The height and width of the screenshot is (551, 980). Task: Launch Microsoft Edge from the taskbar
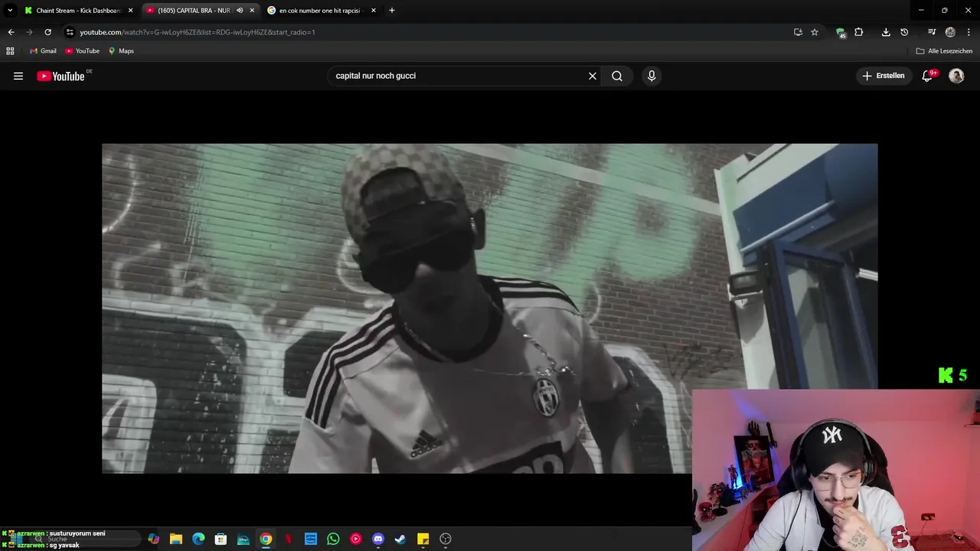click(198, 539)
